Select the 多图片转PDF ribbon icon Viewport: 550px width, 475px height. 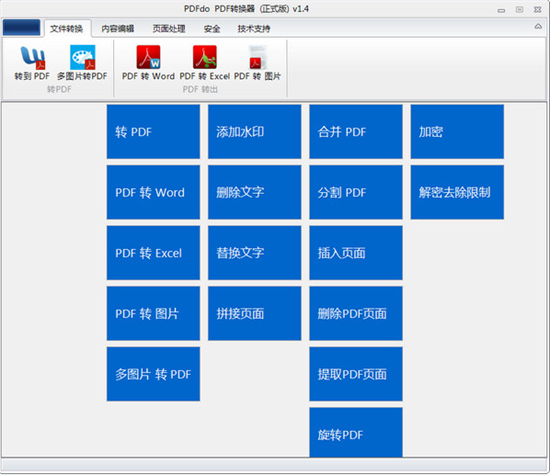(x=82, y=63)
